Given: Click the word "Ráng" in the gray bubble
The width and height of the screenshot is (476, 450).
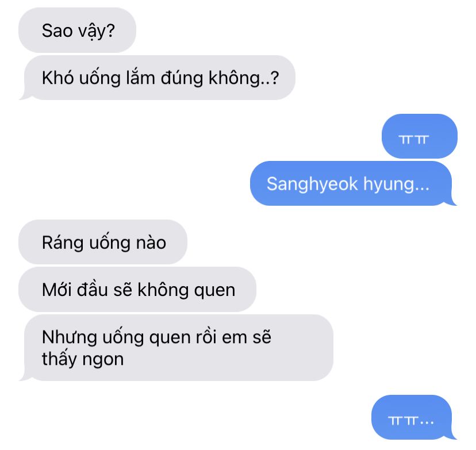Looking at the screenshot, I should [x=63, y=243].
